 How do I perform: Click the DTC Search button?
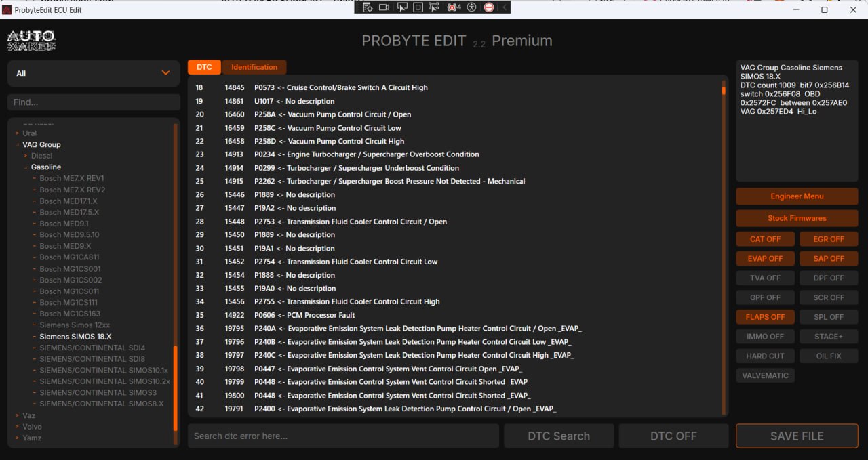pos(559,436)
